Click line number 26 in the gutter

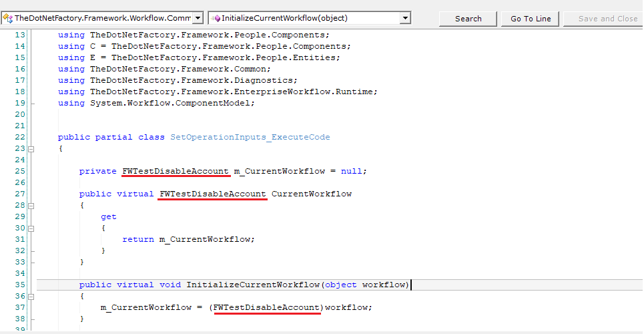(x=20, y=182)
